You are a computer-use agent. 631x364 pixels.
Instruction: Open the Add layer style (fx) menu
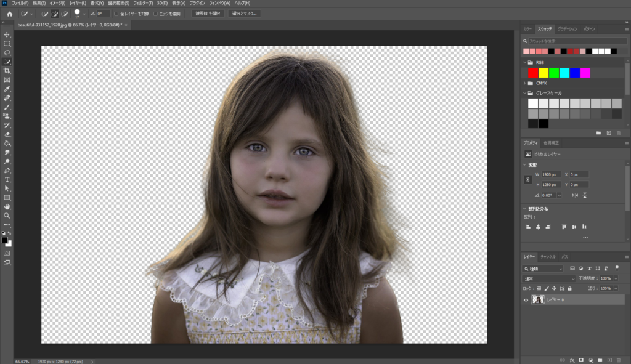point(572,359)
